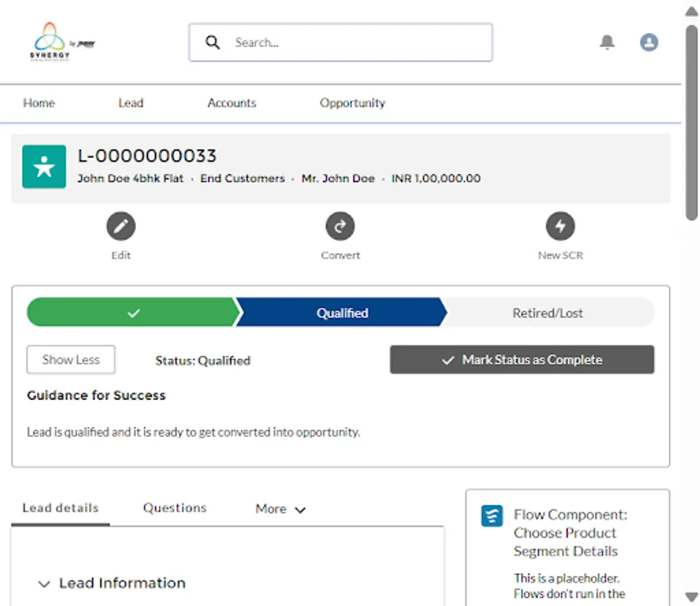The image size is (700, 606).
Task: Select the Qualified stage on the path
Action: coord(343,312)
